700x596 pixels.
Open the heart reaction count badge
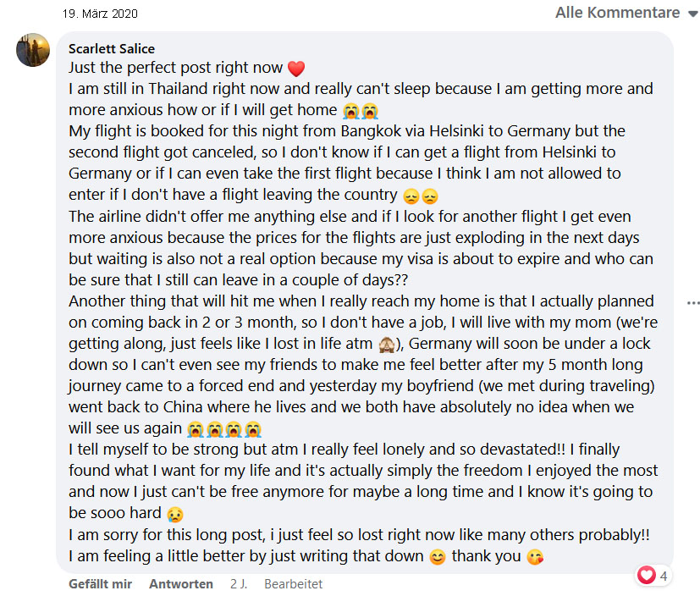tap(653, 576)
